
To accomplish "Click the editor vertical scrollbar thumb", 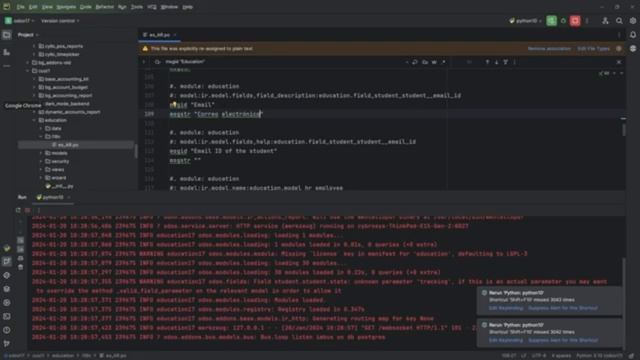I will pyautogui.click(x=623, y=131).
